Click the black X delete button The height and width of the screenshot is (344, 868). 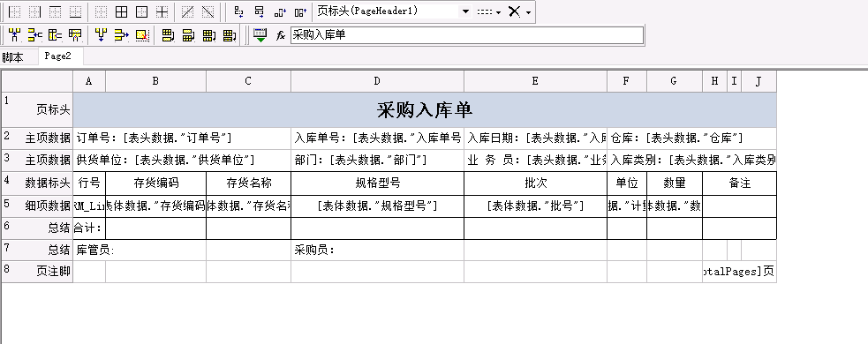pyautogui.click(x=514, y=11)
